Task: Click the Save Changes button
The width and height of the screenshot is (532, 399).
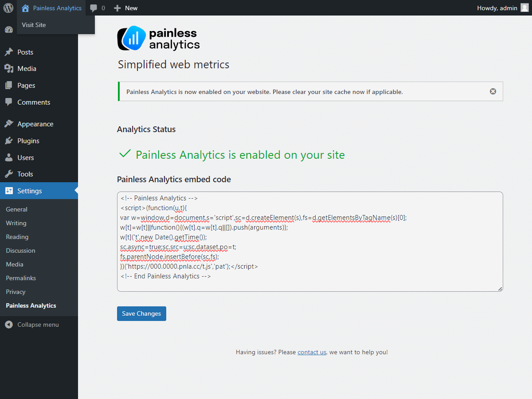Action: click(x=141, y=313)
